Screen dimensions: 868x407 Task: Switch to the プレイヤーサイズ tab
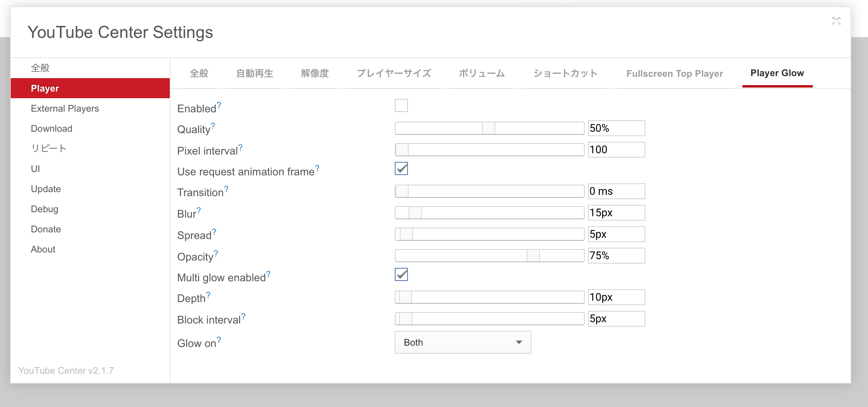394,73
